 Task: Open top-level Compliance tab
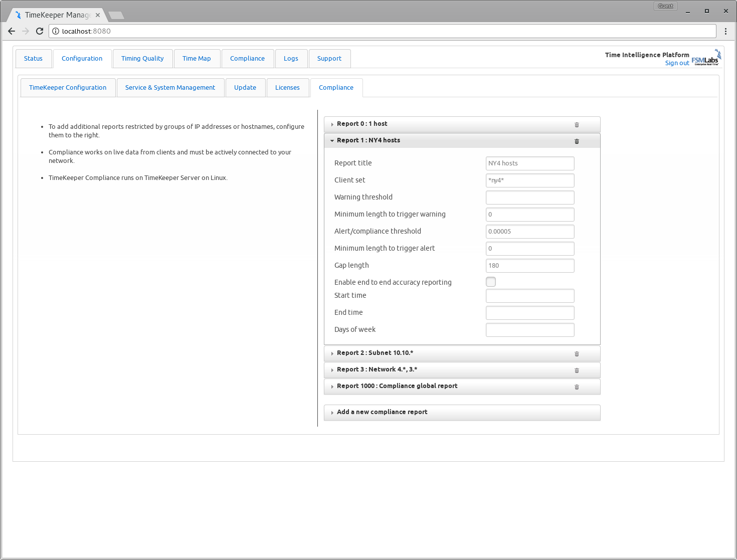pos(248,59)
